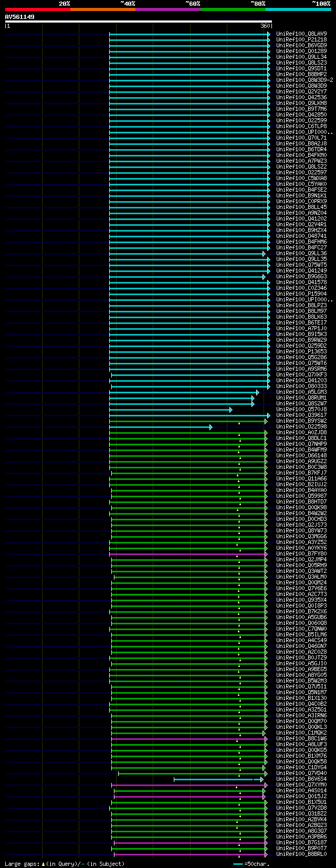Open hit UniRef100_Q259D2
Screen dimensions: 336x868
301,346
